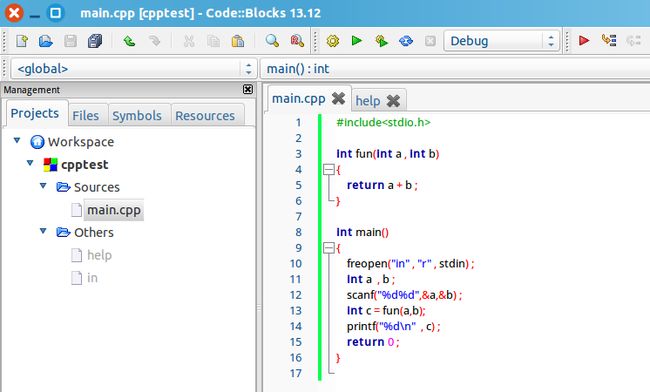Click the 'int a , b ;' declaration line
Viewport: 650px width, 392px height.
[x=371, y=279]
